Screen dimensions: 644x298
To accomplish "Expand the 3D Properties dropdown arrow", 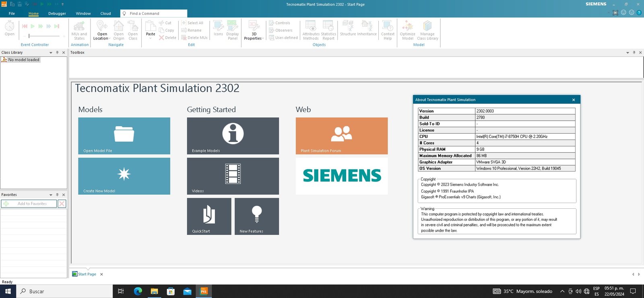I will (263, 39).
